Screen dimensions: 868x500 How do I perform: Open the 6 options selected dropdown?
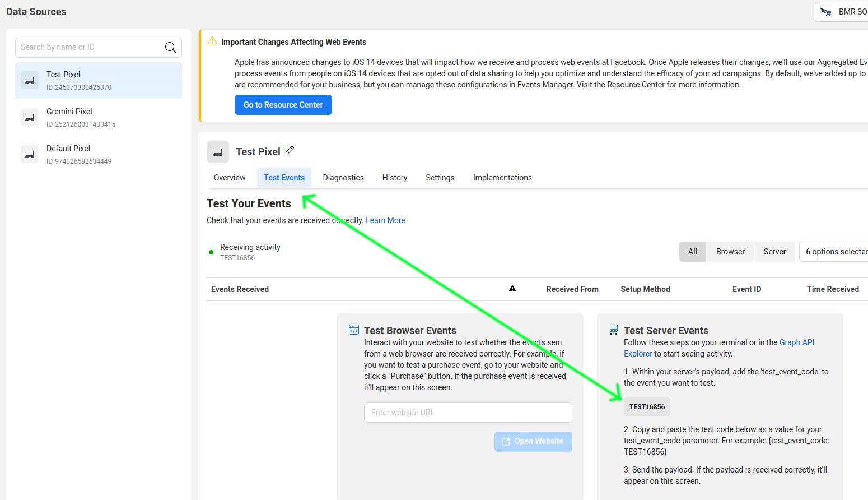(834, 252)
